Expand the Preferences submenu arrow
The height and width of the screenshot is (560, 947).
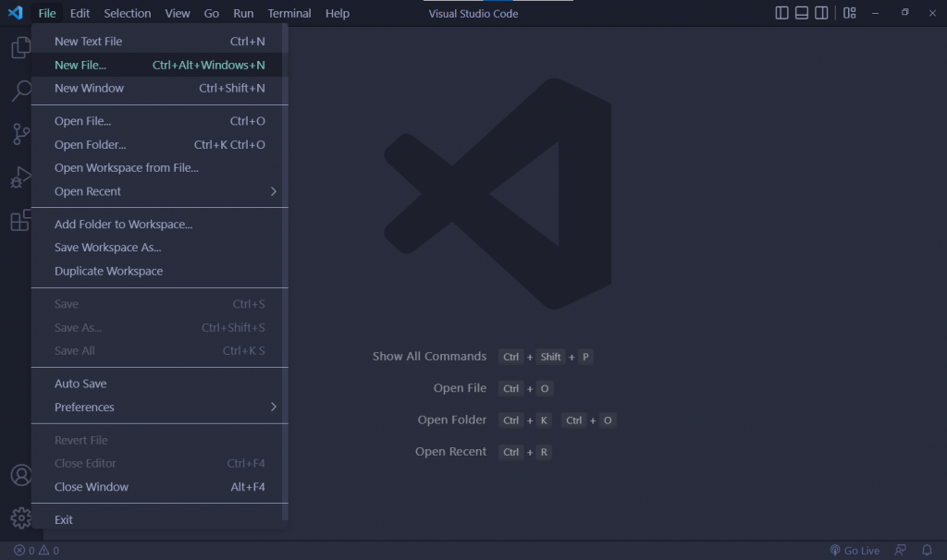point(274,407)
